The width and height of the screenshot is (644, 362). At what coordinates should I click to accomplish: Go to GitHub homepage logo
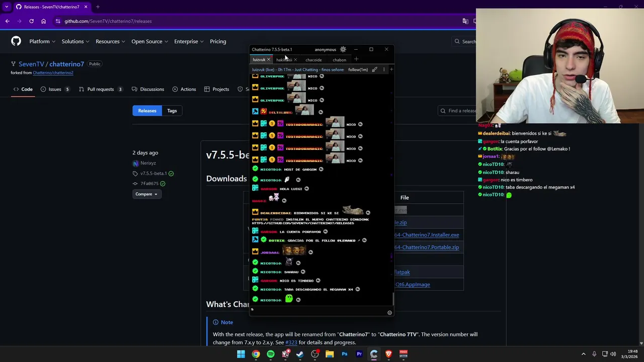click(16, 41)
